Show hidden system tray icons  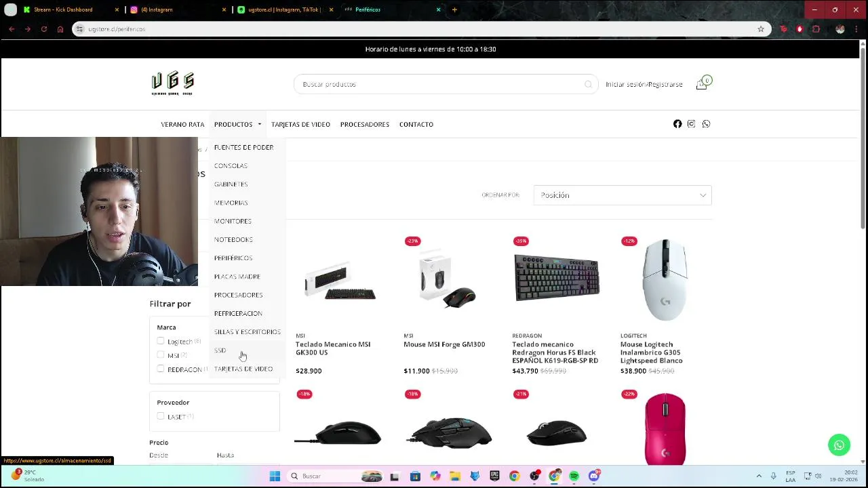coord(759,476)
